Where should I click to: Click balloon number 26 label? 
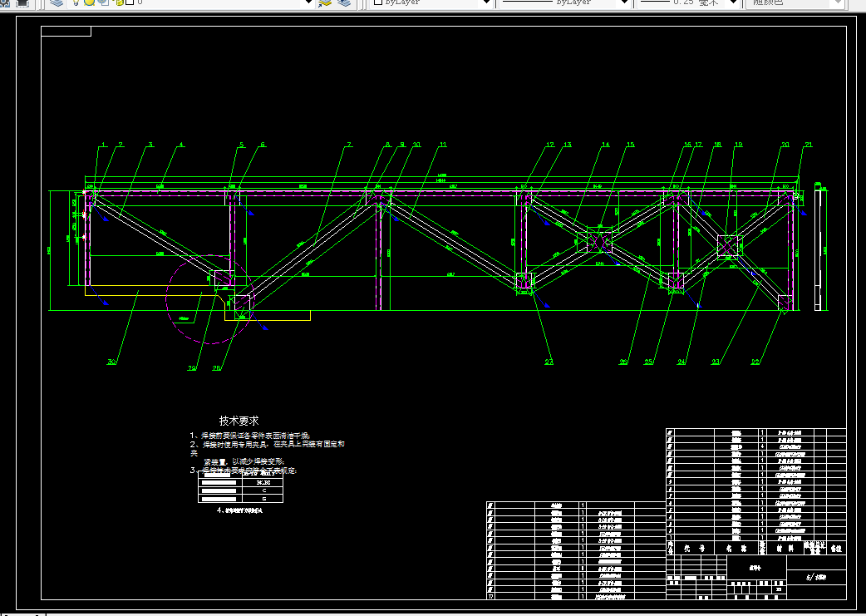point(623,362)
